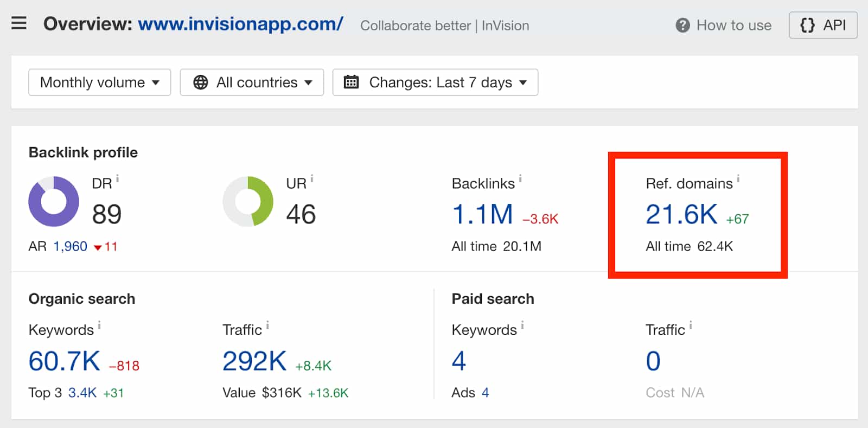
Task: Click the 1.1M backlinks value
Action: click(x=482, y=214)
